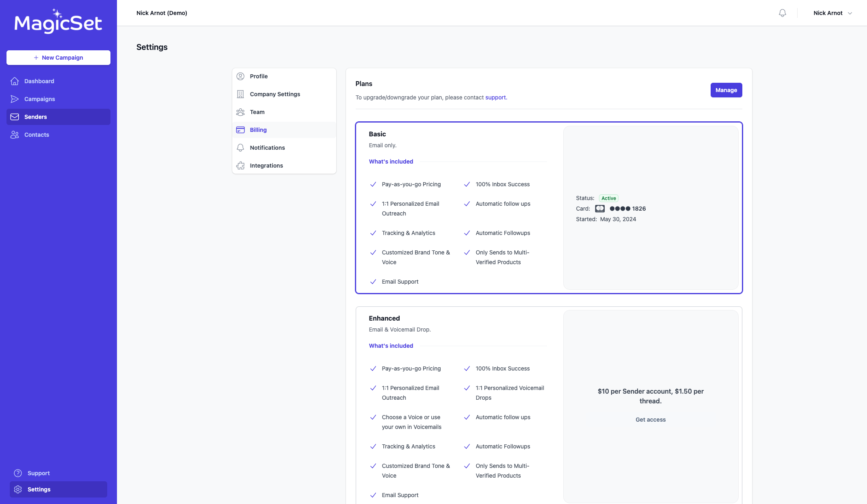Screen dimensions: 867x504
Task: Click the Settings gear icon in sidebar
Action: coord(18,489)
